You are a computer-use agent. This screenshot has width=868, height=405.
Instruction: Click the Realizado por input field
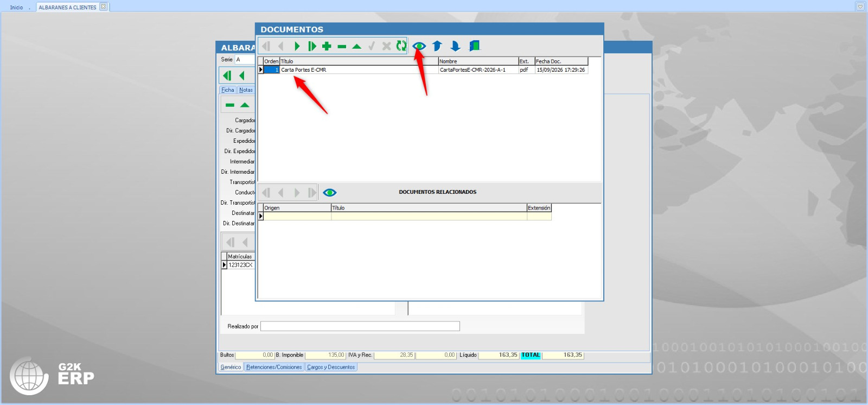[x=360, y=326]
